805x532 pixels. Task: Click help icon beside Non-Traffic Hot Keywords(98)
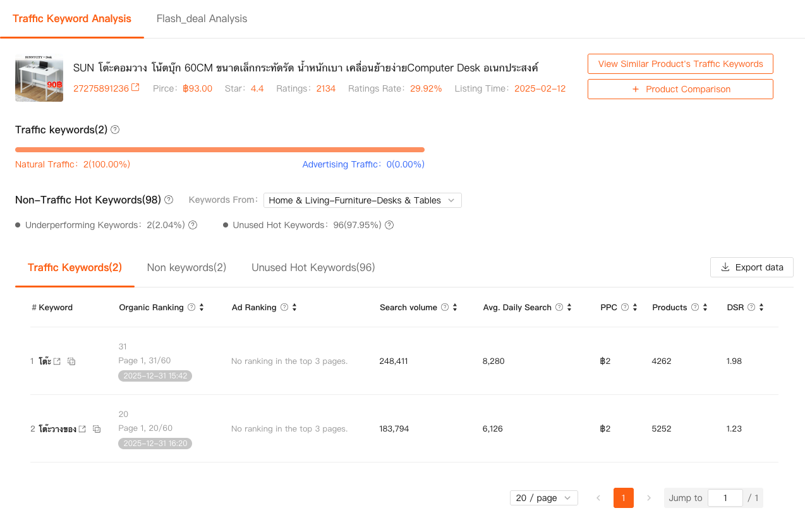[x=169, y=200]
